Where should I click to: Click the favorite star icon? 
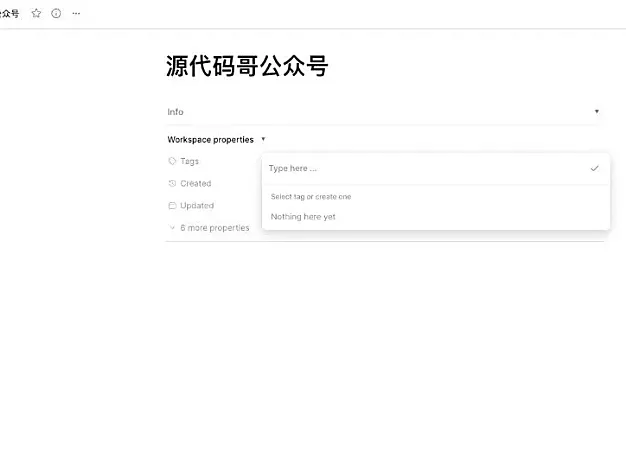36,14
